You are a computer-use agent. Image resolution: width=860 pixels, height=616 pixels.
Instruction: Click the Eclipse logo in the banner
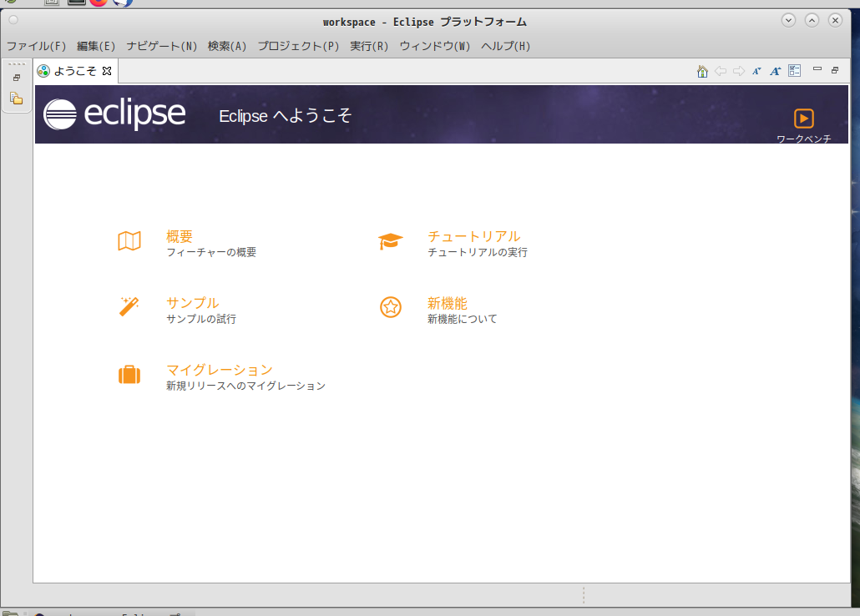[114, 114]
